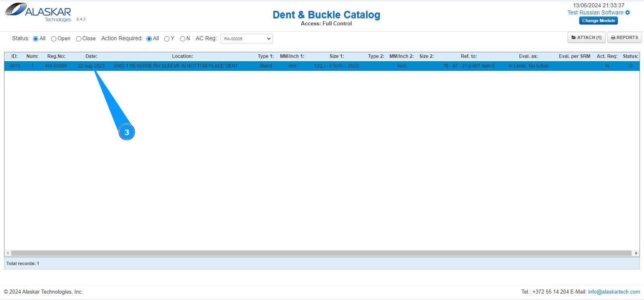Sort by MM/Inch 1 column header
644x300 pixels.
292,56
